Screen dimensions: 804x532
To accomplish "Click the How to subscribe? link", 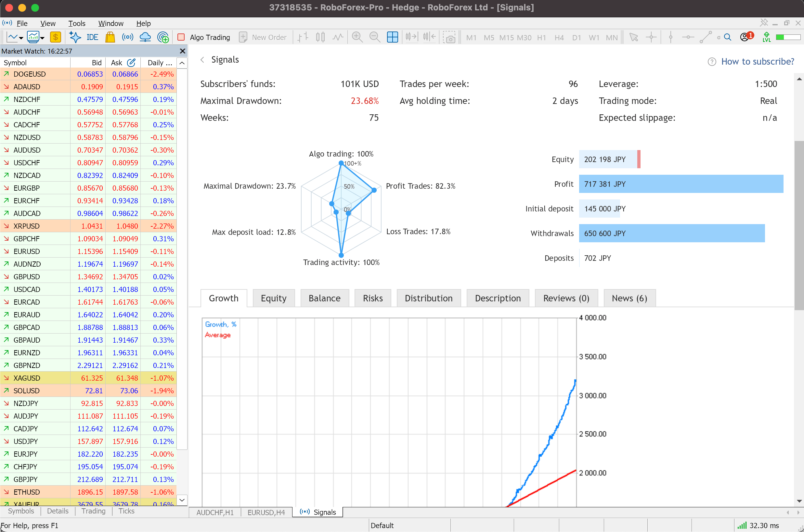I will 758,61.
